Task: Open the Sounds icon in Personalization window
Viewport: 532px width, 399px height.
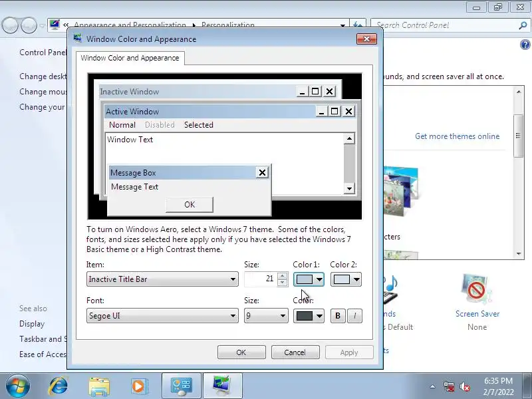Action: coord(391,289)
